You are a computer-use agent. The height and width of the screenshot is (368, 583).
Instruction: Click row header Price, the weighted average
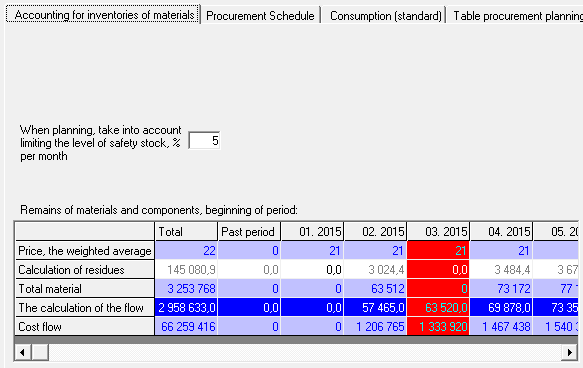(85, 251)
